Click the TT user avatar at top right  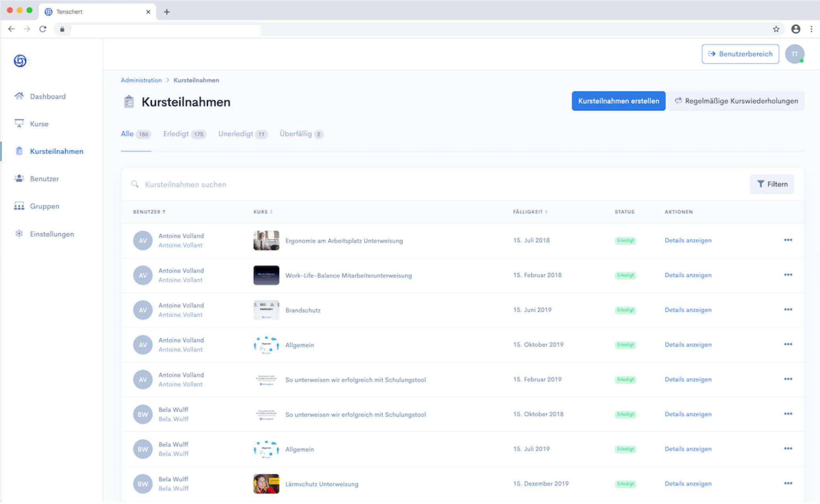click(794, 54)
